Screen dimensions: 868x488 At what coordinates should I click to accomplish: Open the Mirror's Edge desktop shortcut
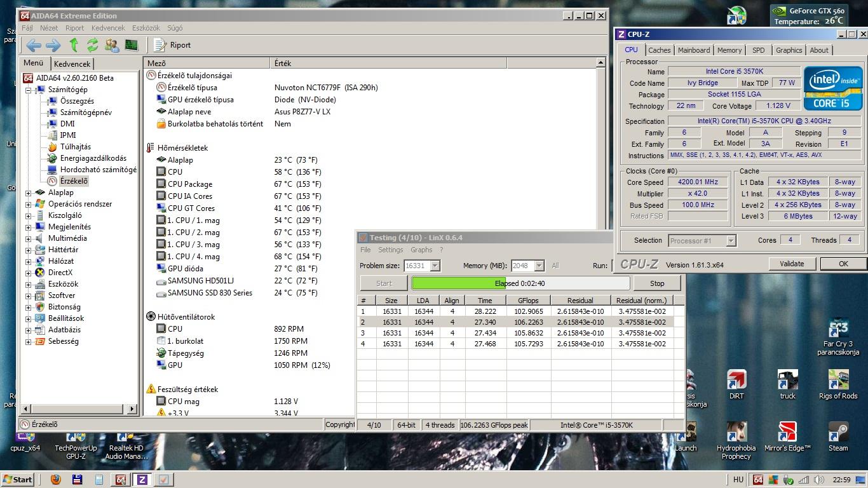pos(787,436)
